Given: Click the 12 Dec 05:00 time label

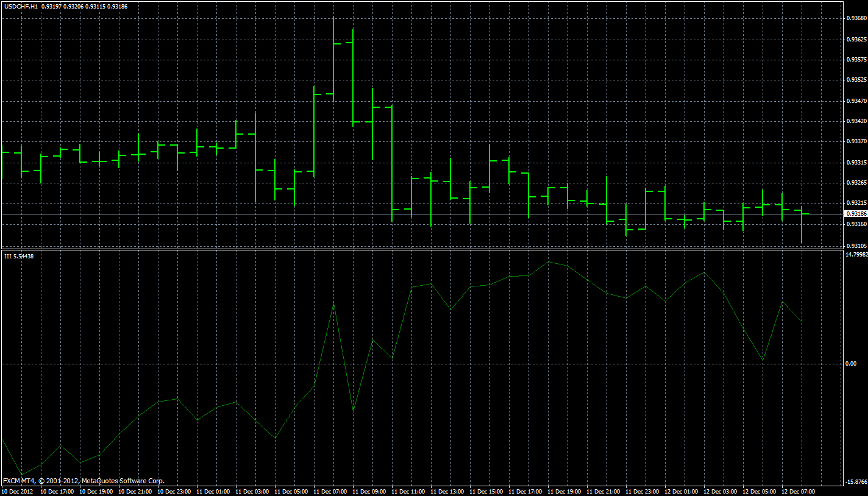Looking at the screenshot, I should (761, 491).
